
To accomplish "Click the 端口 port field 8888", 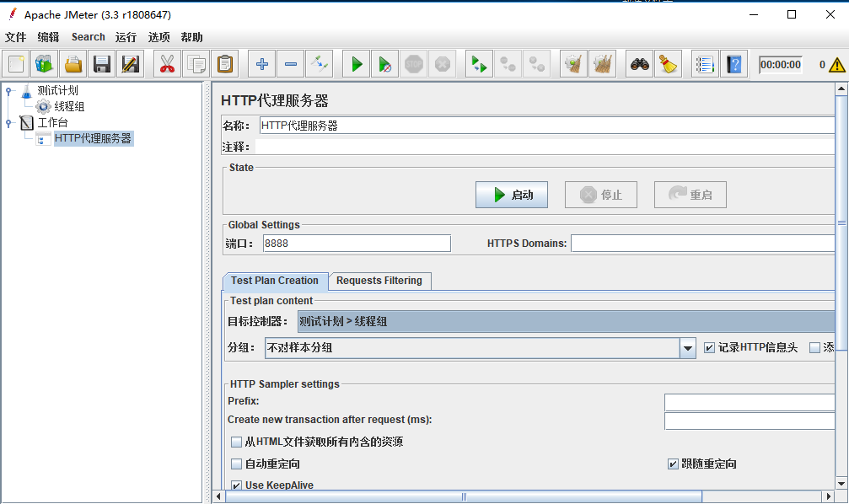I will 357,244.
